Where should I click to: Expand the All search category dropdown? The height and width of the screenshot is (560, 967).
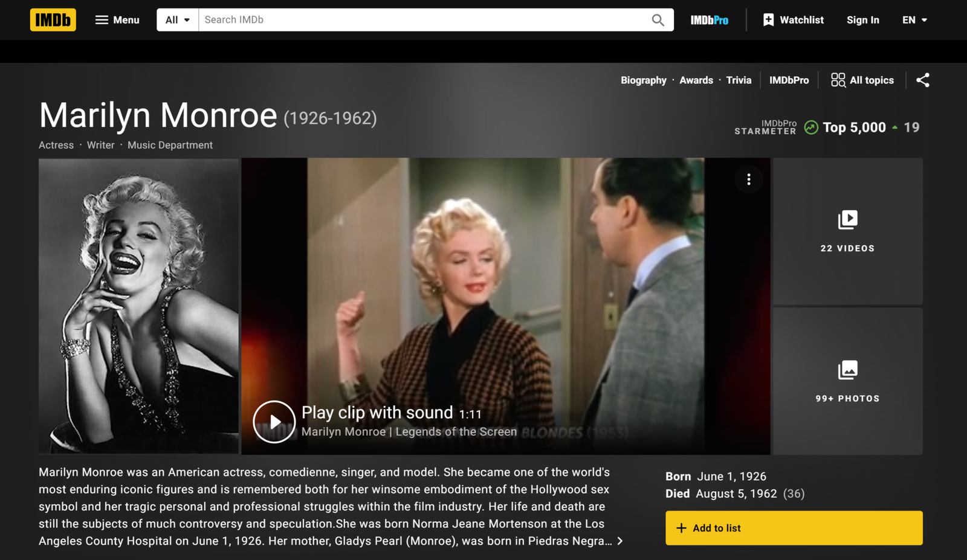178,20
